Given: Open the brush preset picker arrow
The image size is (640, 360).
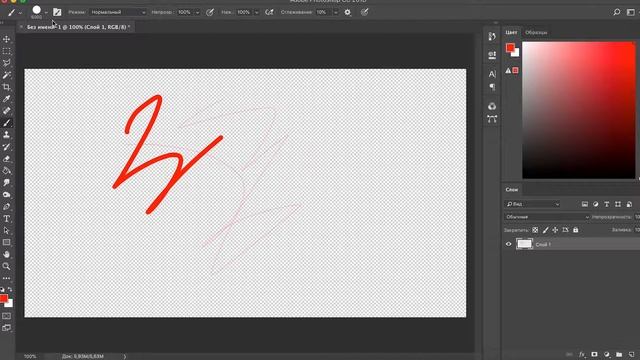Looking at the screenshot, I should [46, 13].
